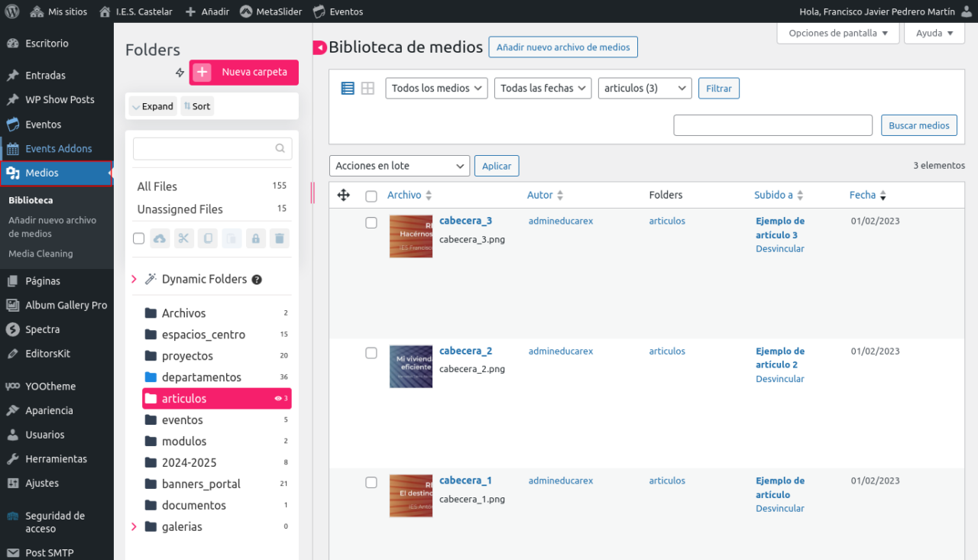Open Opciones de pantalla tab

837,34
